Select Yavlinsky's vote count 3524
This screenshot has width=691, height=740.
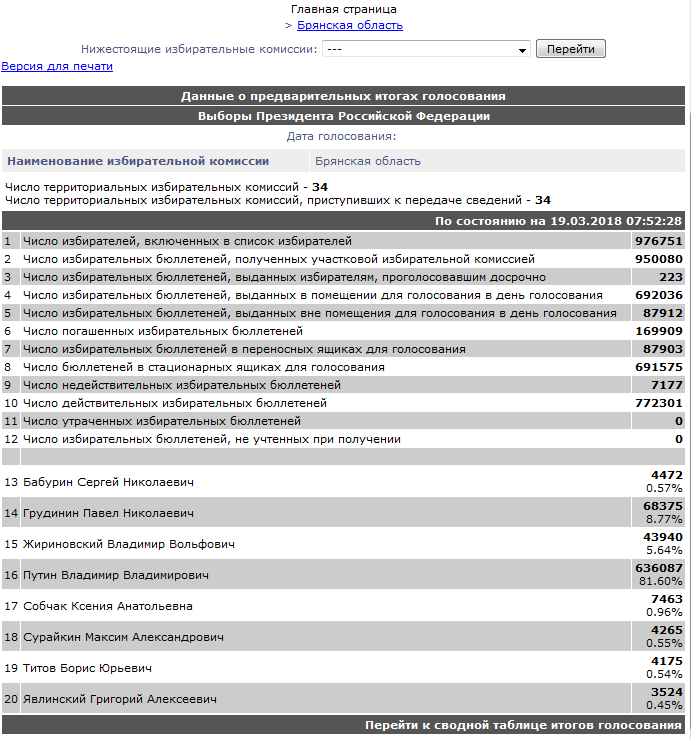tap(667, 692)
